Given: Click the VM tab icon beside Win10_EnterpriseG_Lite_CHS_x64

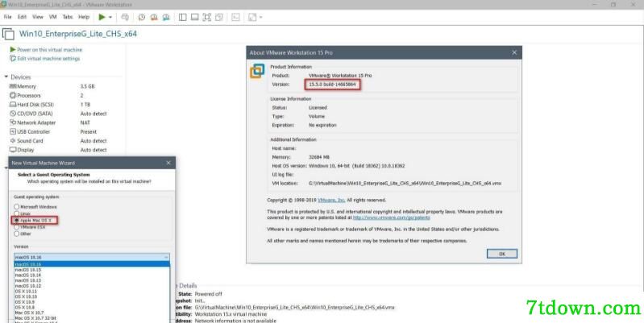Looking at the screenshot, I should [x=8, y=34].
